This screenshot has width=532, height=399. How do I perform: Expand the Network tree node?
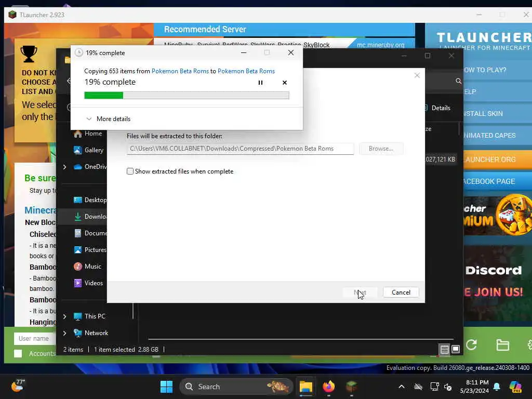[x=64, y=333]
